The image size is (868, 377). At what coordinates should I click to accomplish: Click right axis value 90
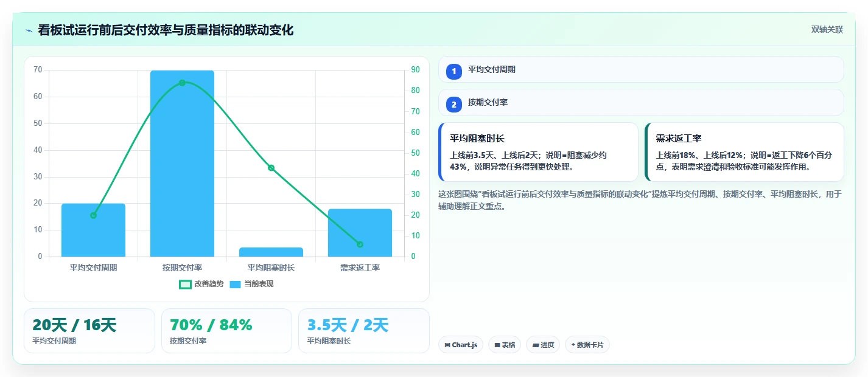tap(416, 70)
